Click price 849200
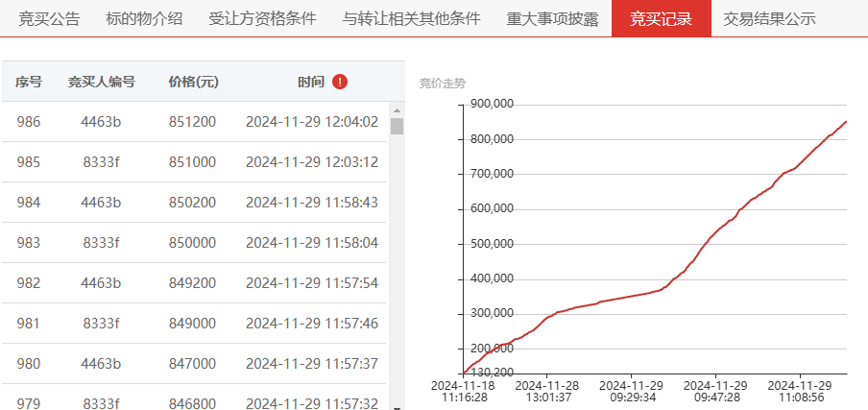 tap(193, 283)
